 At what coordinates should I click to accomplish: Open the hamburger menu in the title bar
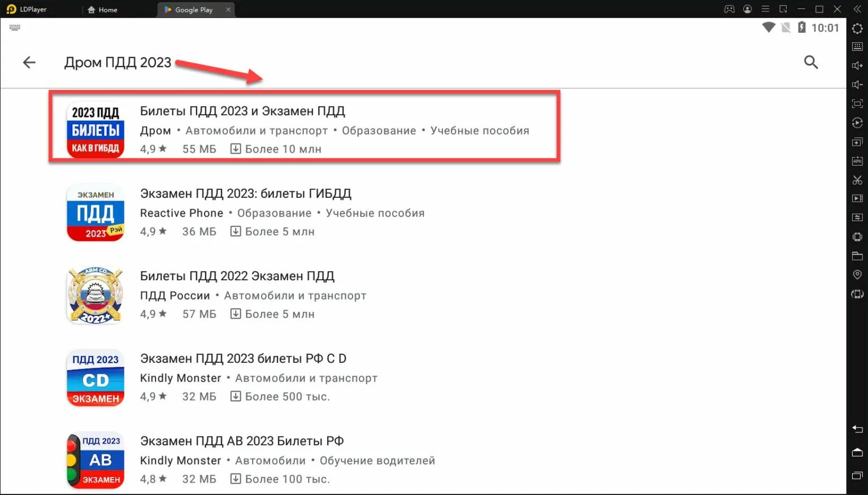[765, 9]
